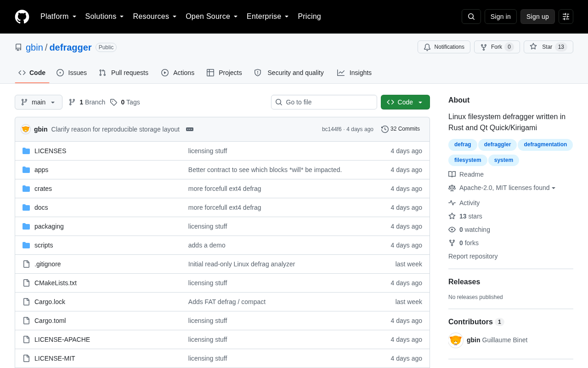Click the repository icon before gbin
This screenshot has width=588, height=368.
tap(18, 47)
